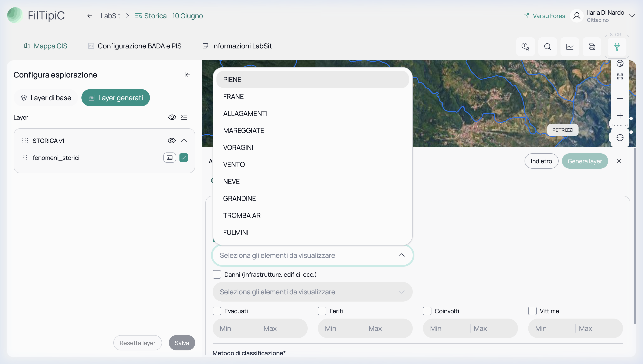Viewport: 643px width, 364px height.
Task: Click the Feriti Max field
Action: [389, 328]
